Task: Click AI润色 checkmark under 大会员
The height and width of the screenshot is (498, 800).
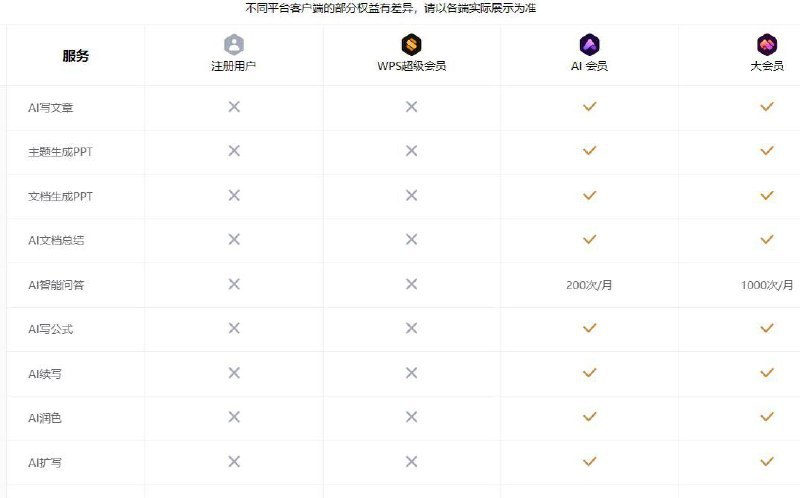Action: tap(767, 417)
